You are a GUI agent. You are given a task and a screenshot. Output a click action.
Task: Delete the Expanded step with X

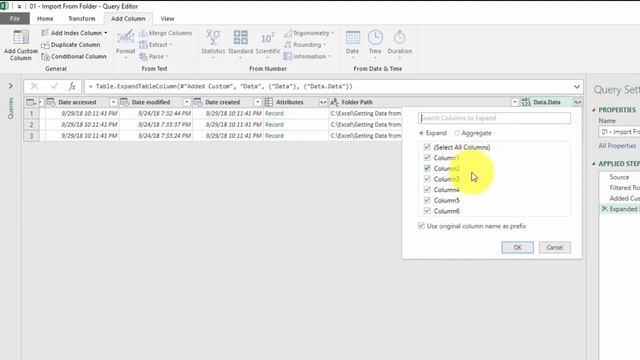pos(604,209)
